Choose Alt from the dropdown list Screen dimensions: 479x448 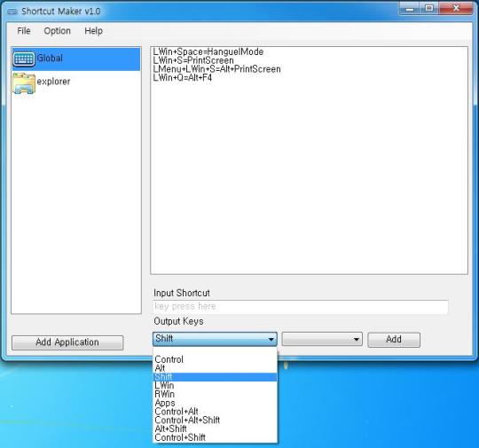[215, 368]
